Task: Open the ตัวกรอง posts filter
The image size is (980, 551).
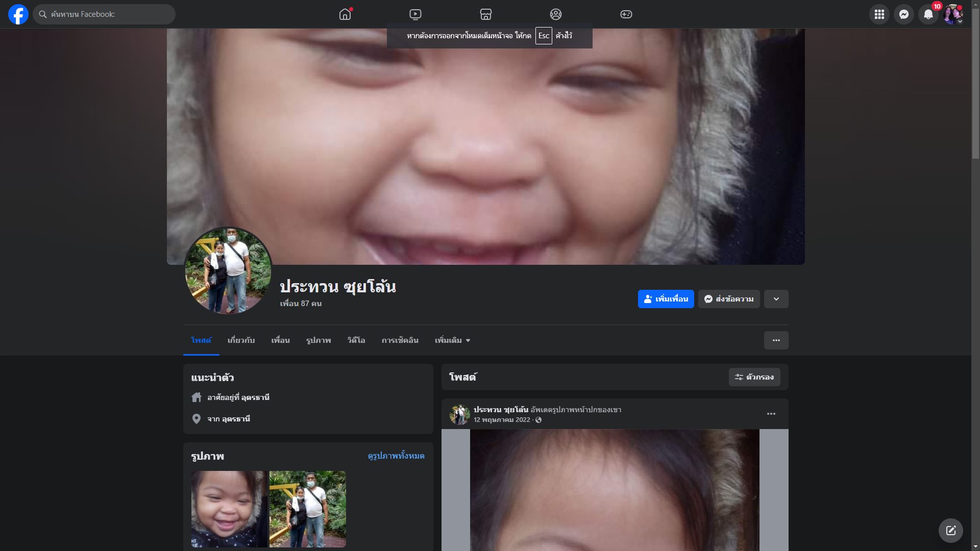Action: [754, 377]
